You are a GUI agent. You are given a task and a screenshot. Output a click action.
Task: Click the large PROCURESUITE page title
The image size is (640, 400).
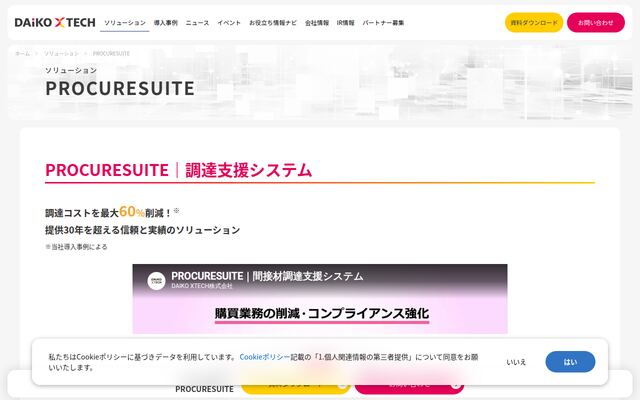pos(120,88)
